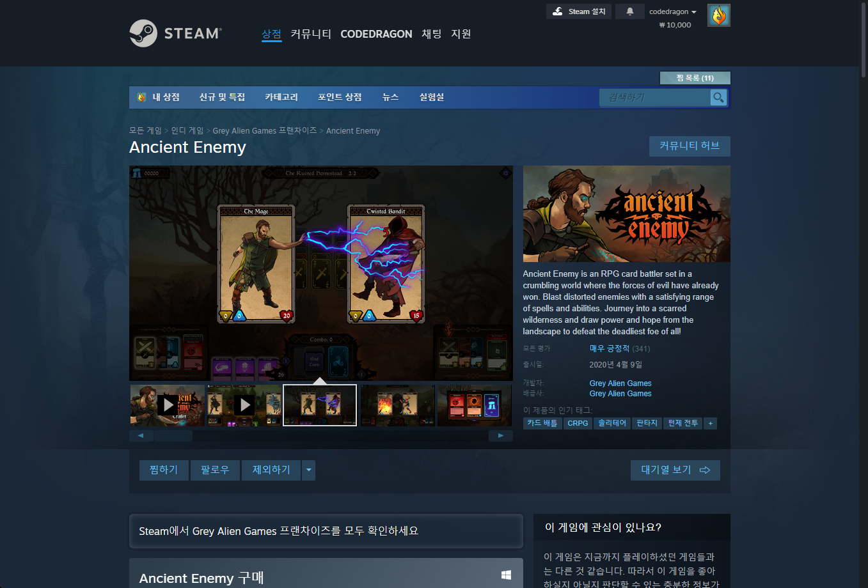Open the notifications bell icon

coord(630,12)
